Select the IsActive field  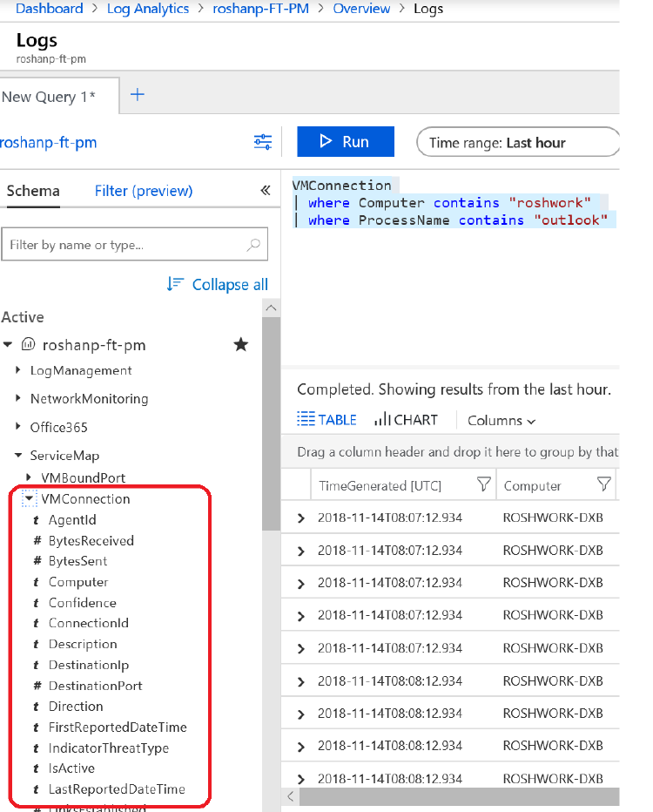(x=71, y=768)
